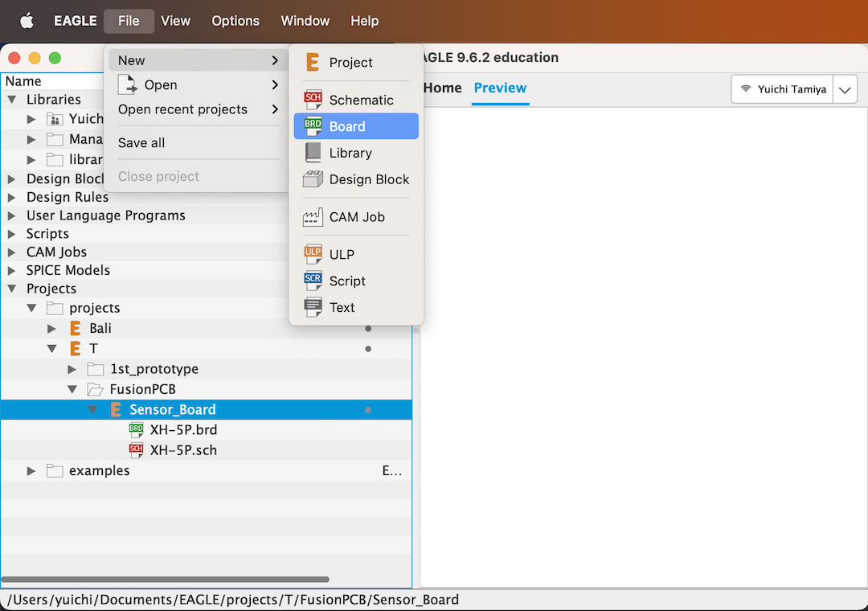Choose Board from the New submenu
Viewport: 868px width, 611px height.
pyautogui.click(x=356, y=126)
